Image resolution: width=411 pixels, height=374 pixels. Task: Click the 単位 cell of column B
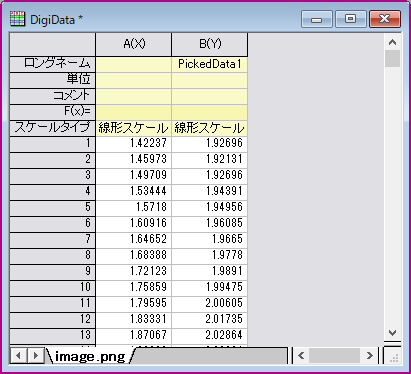click(210, 80)
